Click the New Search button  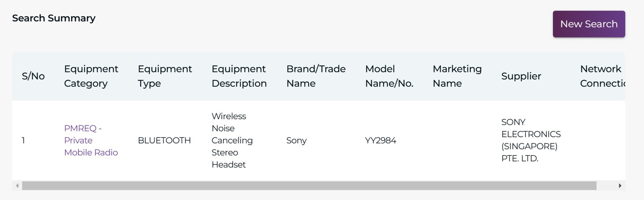(x=589, y=24)
